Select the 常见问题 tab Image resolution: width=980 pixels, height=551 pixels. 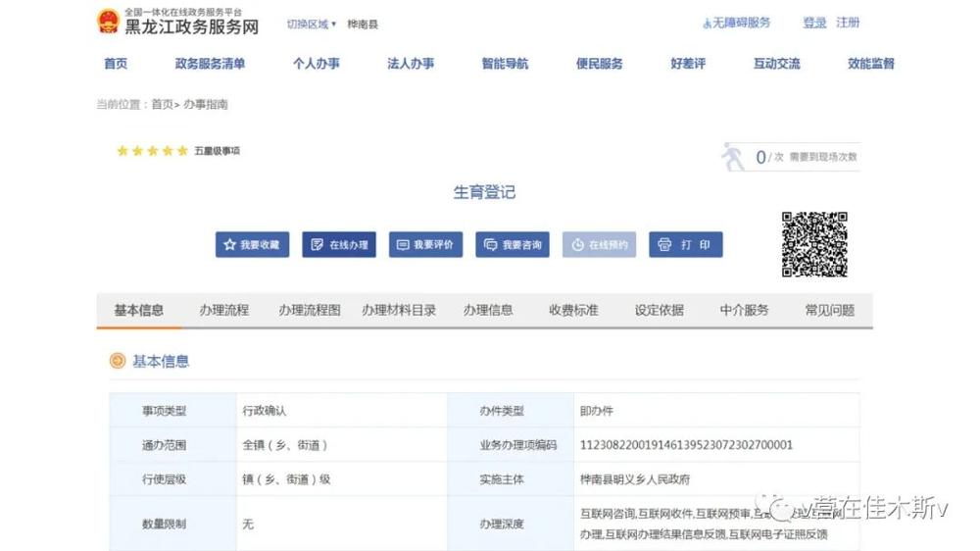(x=829, y=310)
